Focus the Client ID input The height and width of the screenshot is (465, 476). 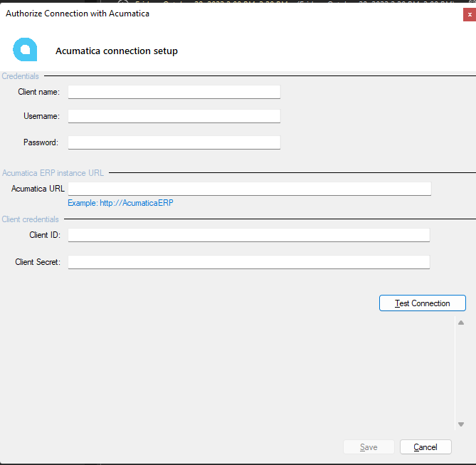pos(248,235)
